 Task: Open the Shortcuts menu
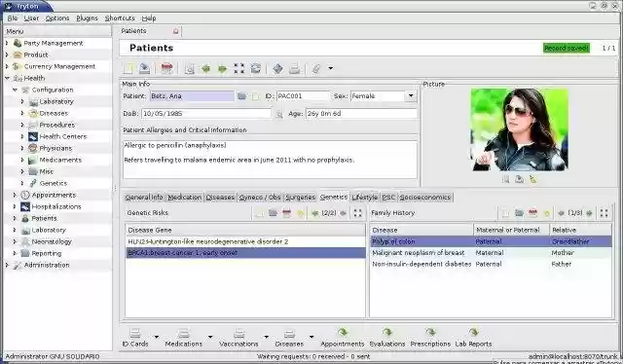[x=120, y=18]
